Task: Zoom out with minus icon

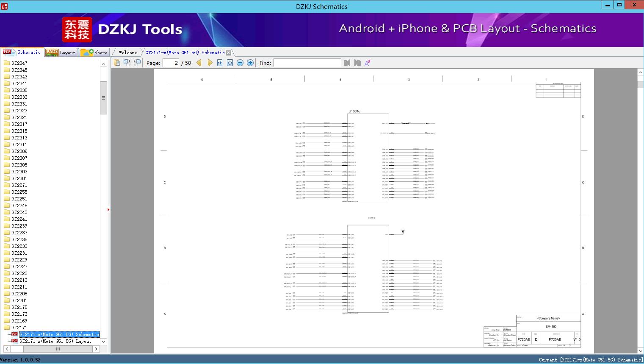Action: click(x=240, y=63)
